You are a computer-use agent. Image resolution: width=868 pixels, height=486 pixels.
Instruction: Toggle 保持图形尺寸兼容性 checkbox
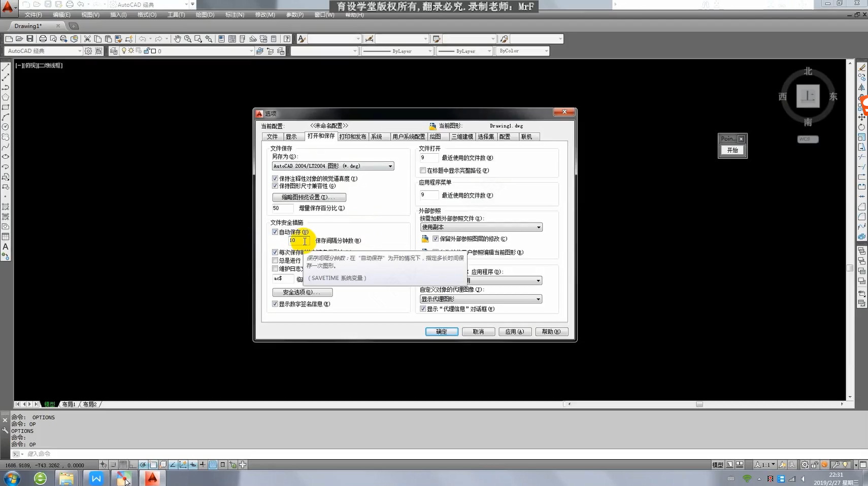(275, 186)
